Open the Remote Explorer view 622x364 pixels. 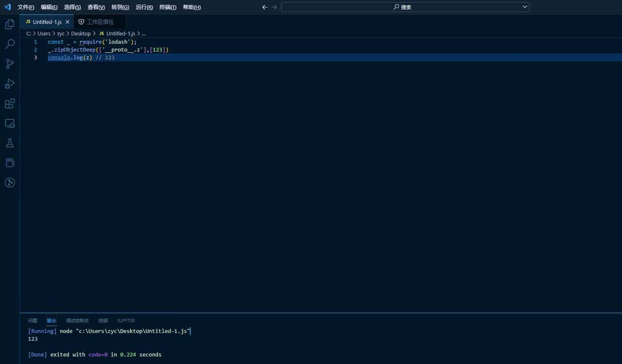[x=10, y=123]
